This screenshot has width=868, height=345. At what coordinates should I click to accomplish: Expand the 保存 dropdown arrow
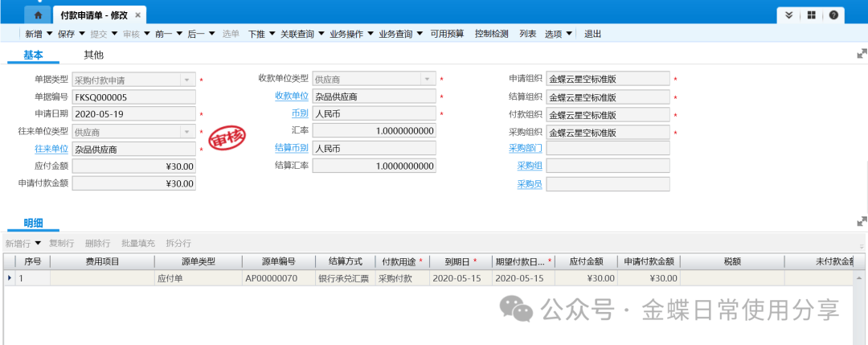[83, 34]
